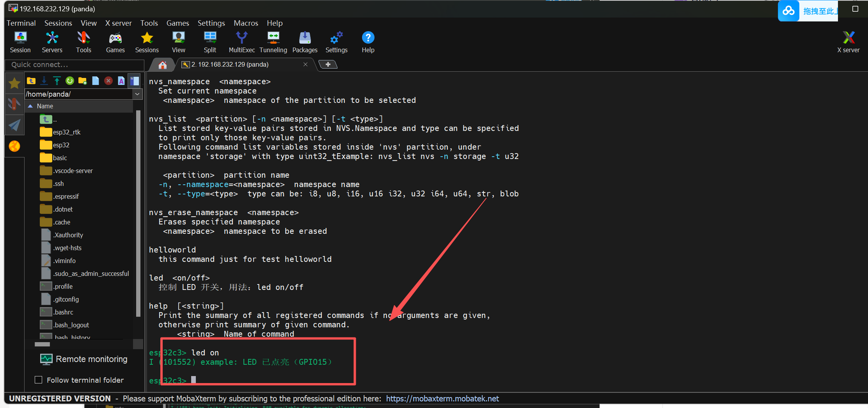The width and height of the screenshot is (868, 408).
Task: Toggle the SFTP side panel view icon
Action: pyautogui.click(x=135, y=81)
